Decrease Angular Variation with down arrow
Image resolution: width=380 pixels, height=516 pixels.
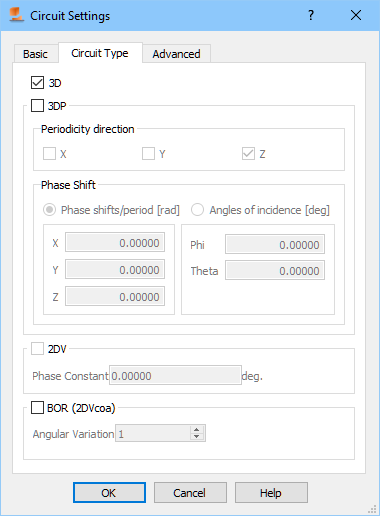point(197,437)
